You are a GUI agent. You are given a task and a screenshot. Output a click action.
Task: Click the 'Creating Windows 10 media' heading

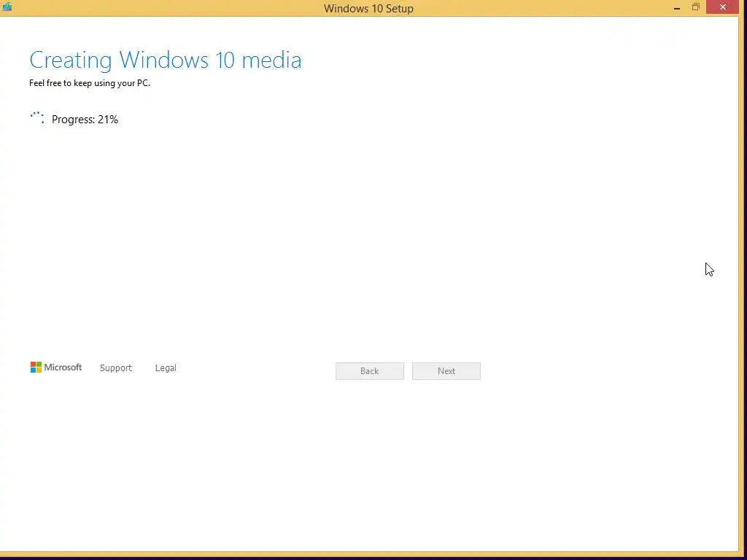[166, 60]
